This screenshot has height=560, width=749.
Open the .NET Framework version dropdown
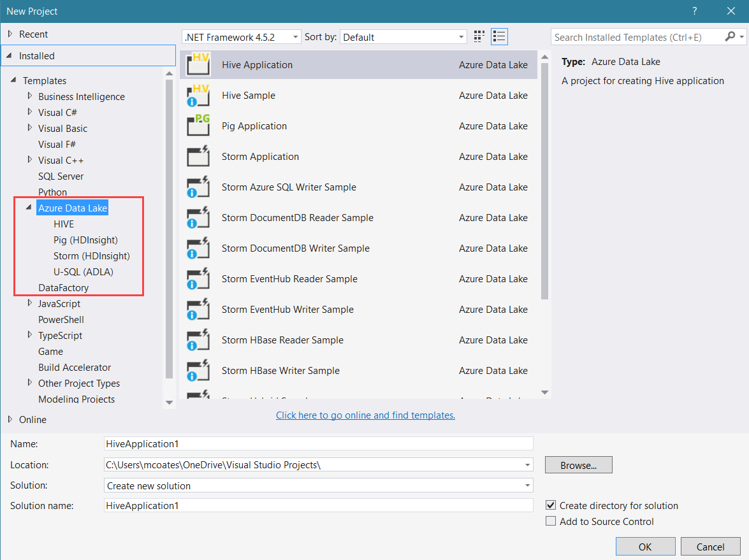tap(241, 37)
